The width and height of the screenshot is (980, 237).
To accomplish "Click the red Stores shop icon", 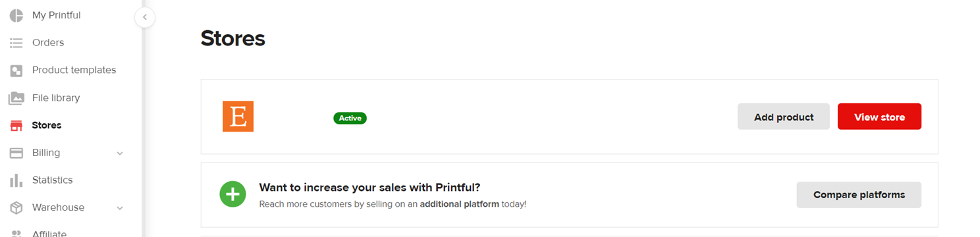I will tap(16, 126).
